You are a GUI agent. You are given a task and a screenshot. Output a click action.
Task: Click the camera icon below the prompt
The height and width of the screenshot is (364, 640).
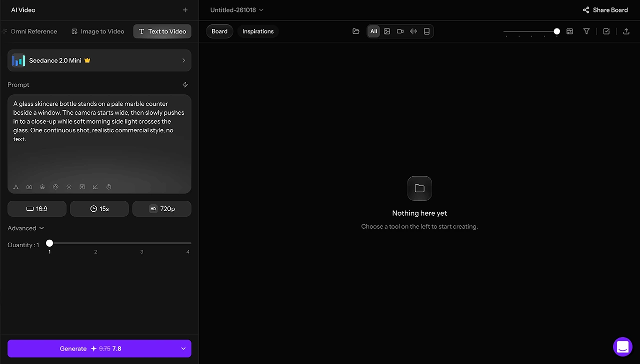pos(29,187)
